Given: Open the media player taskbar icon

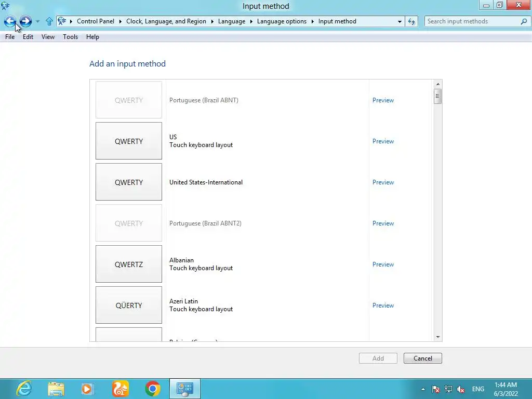Looking at the screenshot, I should pos(87,389).
